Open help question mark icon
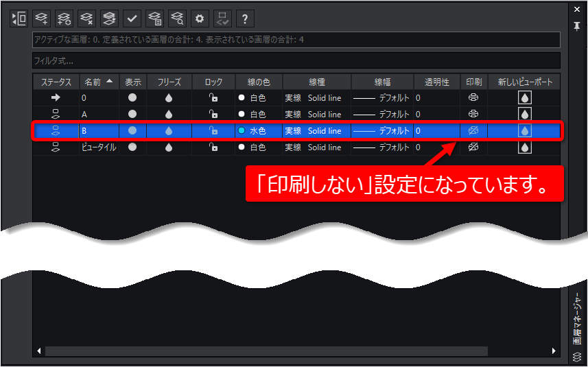The image size is (588, 367). click(245, 19)
